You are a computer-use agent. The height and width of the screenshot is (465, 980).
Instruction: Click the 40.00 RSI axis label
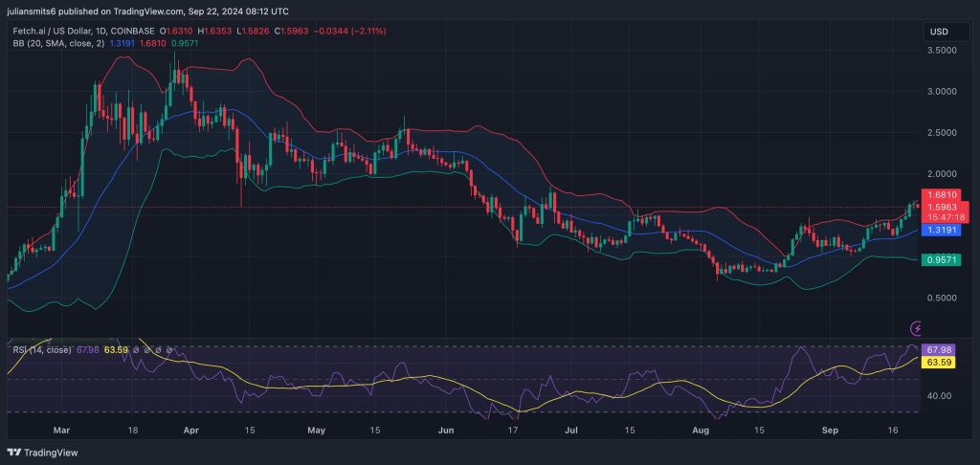pyautogui.click(x=938, y=395)
